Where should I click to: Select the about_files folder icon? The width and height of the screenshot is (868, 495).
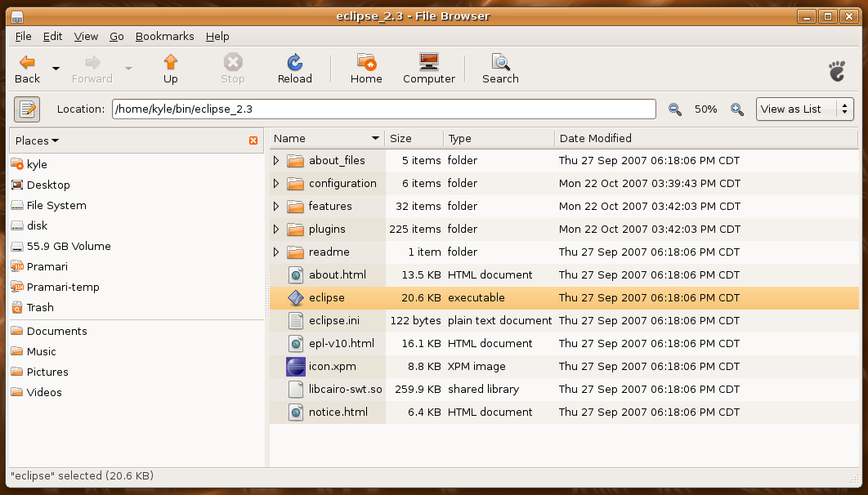point(296,160)
